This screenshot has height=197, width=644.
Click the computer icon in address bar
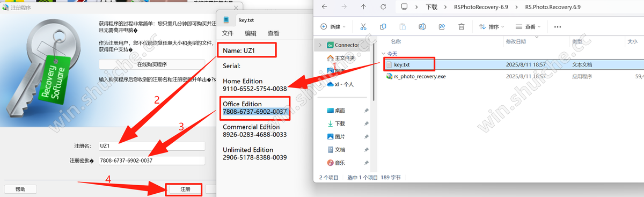click(404, 7)
